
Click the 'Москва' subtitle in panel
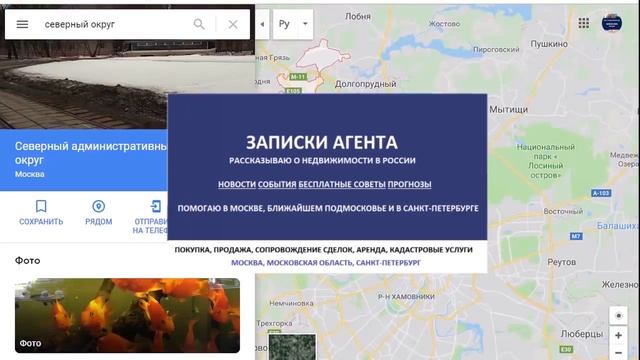click(30, 174)
